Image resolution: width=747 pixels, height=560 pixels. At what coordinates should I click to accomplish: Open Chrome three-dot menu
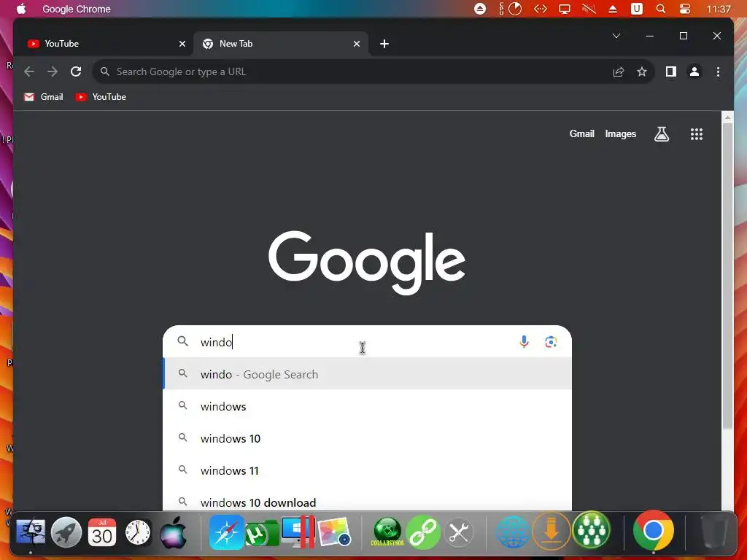[718, 71]
